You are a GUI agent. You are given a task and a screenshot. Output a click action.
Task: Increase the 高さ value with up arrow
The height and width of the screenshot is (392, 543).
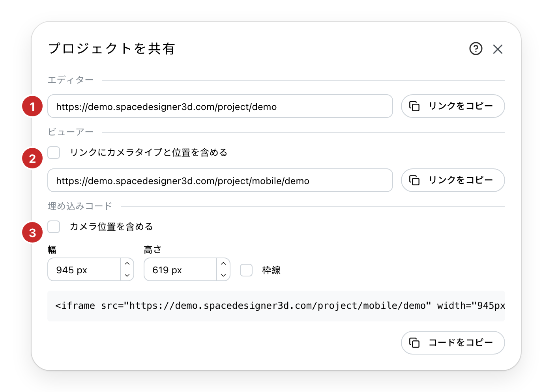(x=223, y=264)
